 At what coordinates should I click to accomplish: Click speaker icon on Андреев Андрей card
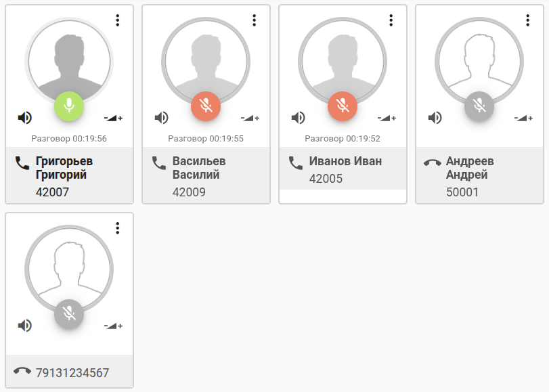pos(435,118)
